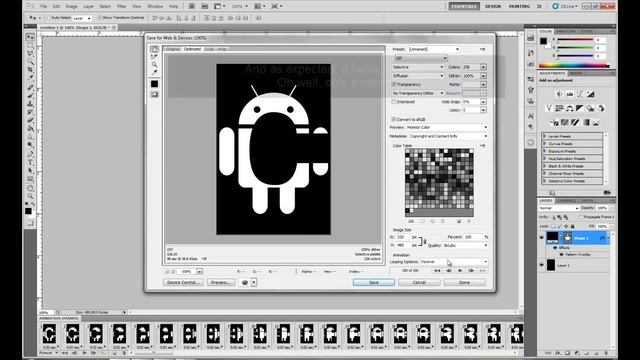The height and width of the screenshot is (360, 640).
Task: Open the Preview Monitor Color dropdown
Action: pyautogui.click(x=447, y=127)
